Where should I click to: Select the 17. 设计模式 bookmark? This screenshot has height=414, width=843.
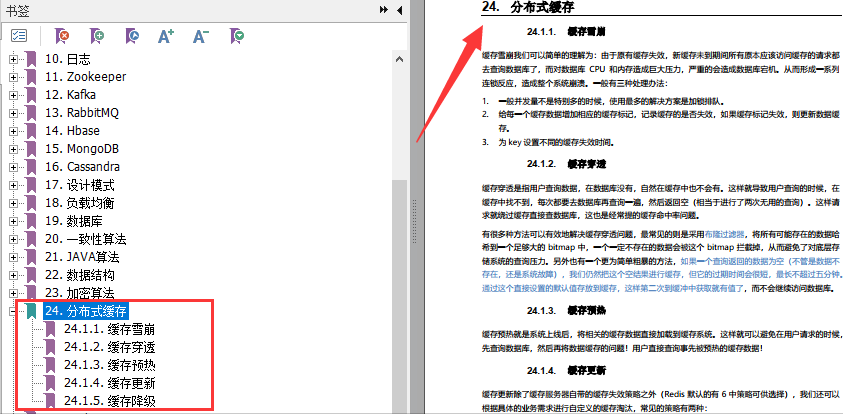tap(80, 185)
